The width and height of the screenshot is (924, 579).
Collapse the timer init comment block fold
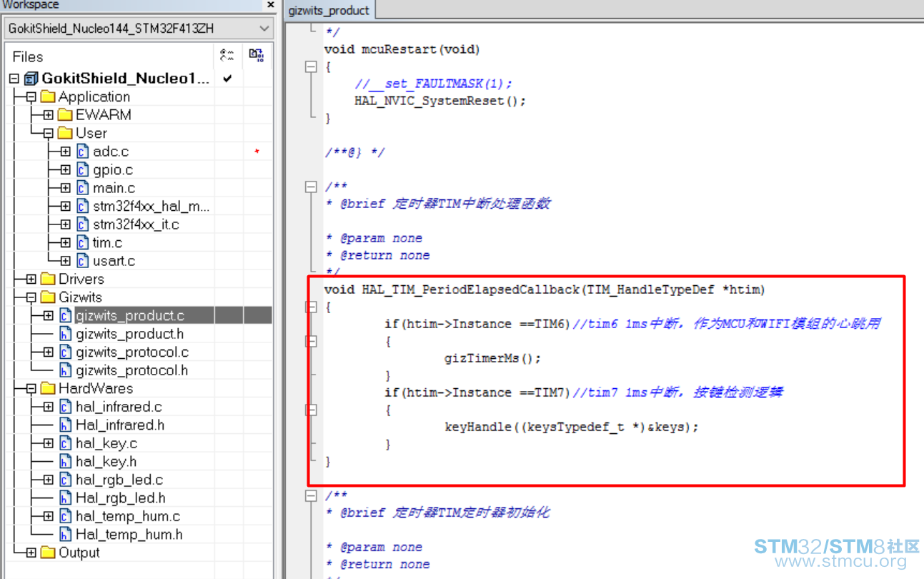tap(310, 495)
